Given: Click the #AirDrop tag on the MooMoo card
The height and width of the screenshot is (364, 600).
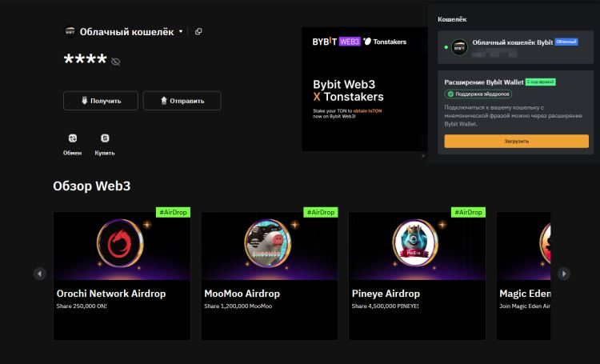Looking at the screenshot, I should coord(321,212).
